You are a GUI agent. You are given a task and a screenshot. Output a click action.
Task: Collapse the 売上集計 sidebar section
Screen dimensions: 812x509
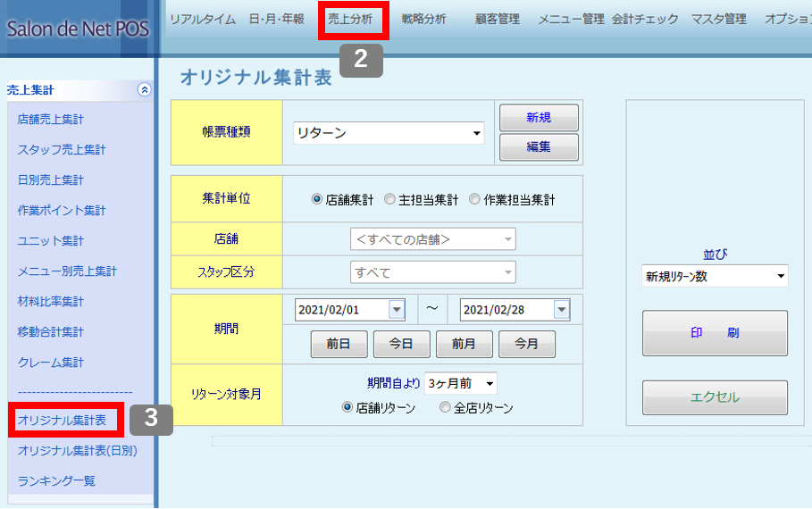[x=145, y=89]
